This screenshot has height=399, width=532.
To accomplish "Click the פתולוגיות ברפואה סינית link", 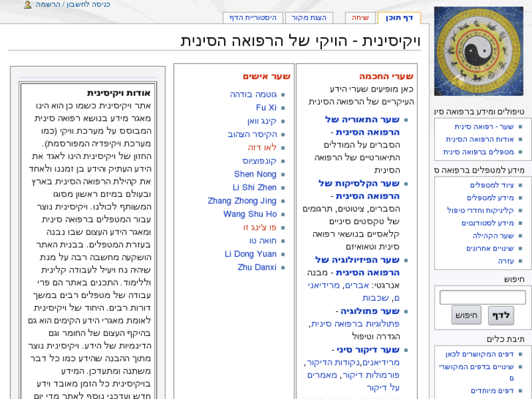I will (355, 324).
